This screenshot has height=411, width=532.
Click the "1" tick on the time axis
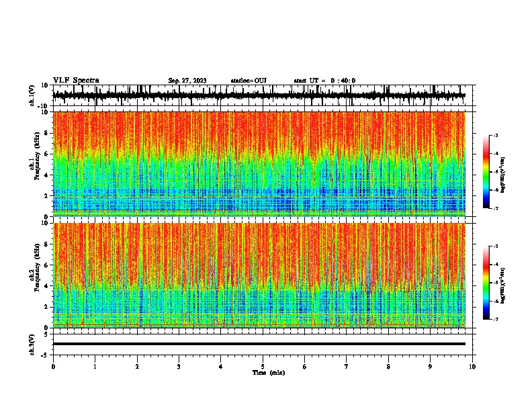[95, 367]
